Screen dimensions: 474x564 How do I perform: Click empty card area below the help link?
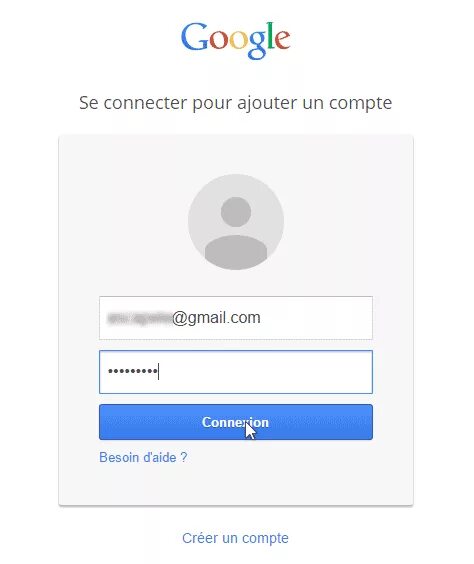pos(236,486)
